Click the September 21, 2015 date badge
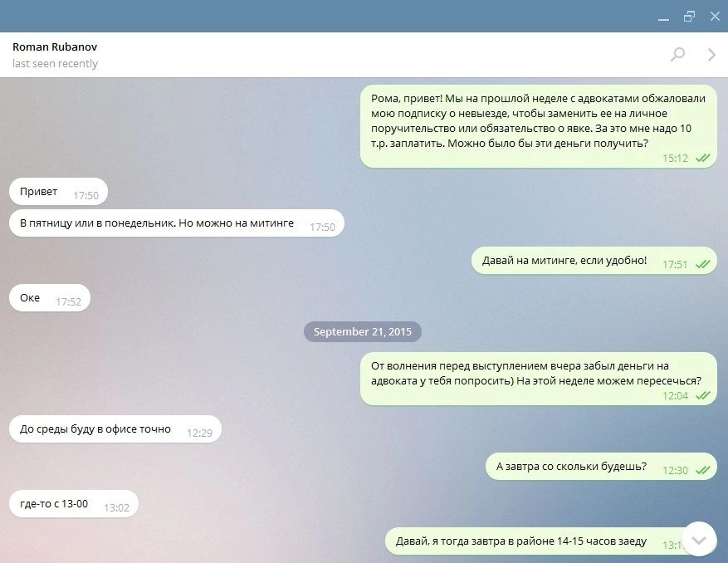Screen dimensions: 728x563 363,331
